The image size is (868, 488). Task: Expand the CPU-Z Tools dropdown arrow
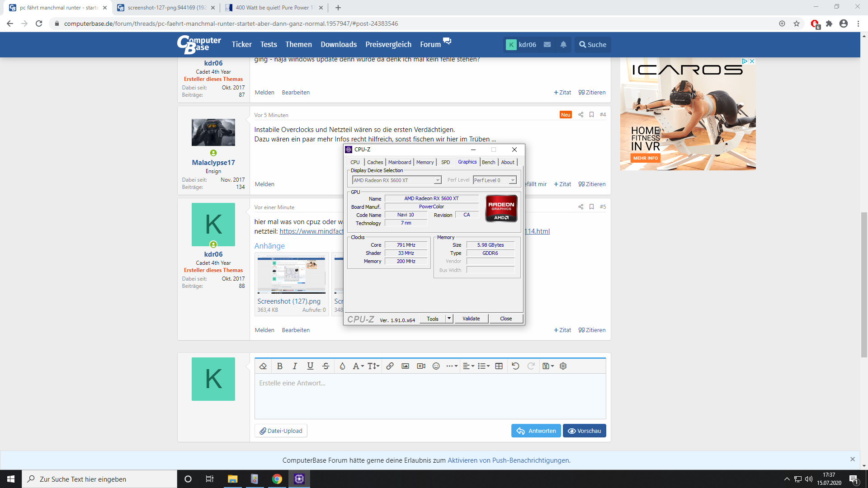pos(449,319)
